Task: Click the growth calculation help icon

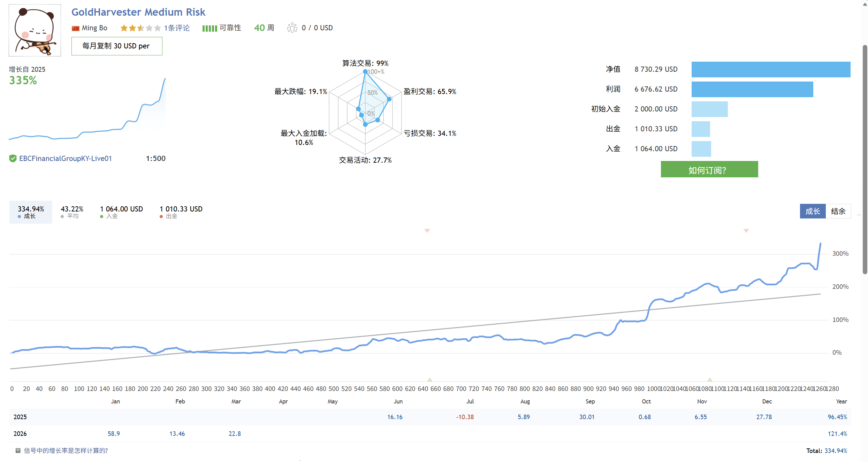Action: click(18, 451)
